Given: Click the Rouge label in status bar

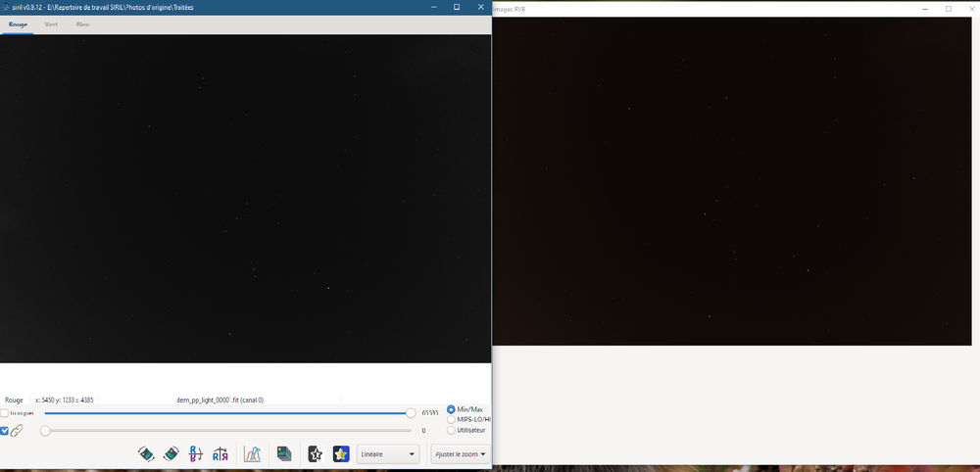Looking at the screenshot, I should (14, 401).
